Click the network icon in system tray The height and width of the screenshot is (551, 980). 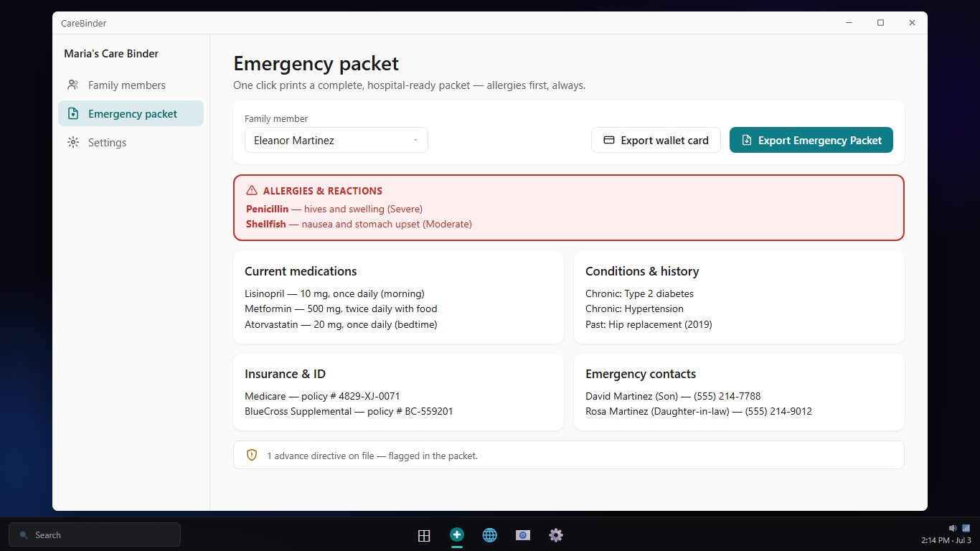click(x=966, y=528)
